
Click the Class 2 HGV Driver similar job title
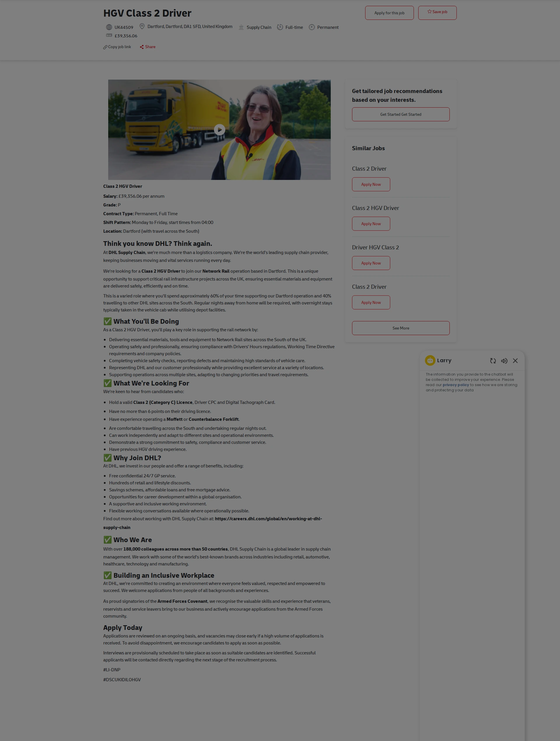coord(375,208)
